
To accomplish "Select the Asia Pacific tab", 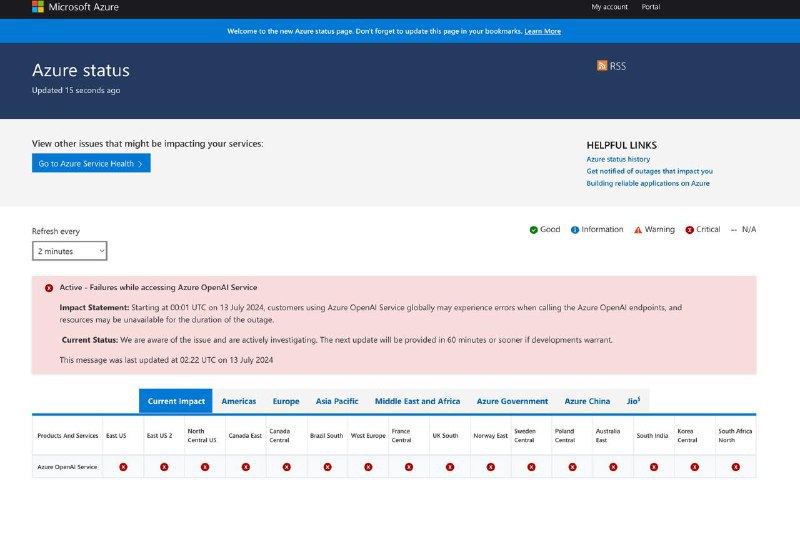I will tap(337, 401).
